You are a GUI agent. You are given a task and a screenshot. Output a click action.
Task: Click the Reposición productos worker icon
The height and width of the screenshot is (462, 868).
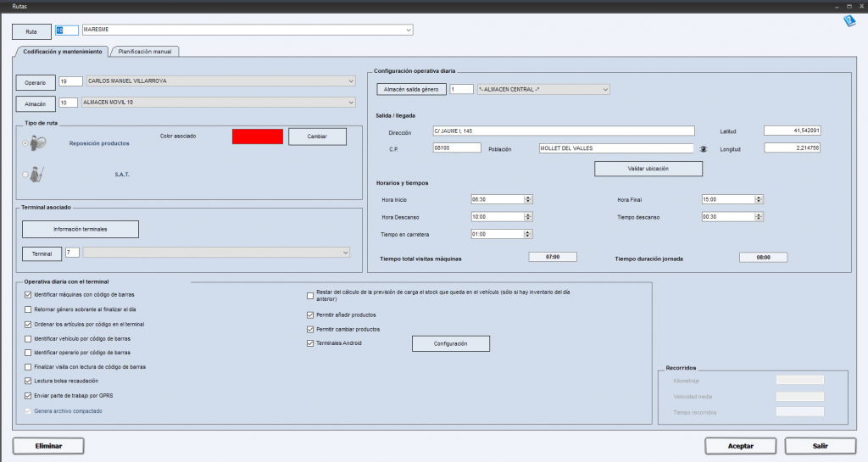[38, 143]
